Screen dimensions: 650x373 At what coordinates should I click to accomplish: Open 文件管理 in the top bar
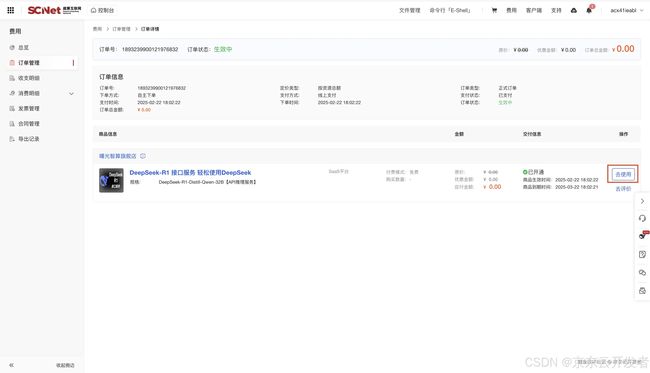point(410,10)
